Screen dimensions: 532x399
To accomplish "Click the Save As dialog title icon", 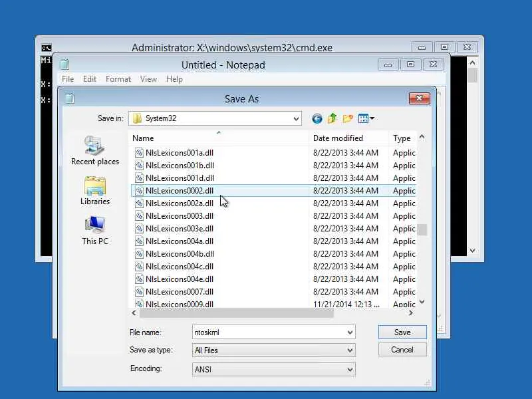I will click(x=70, y=98).
